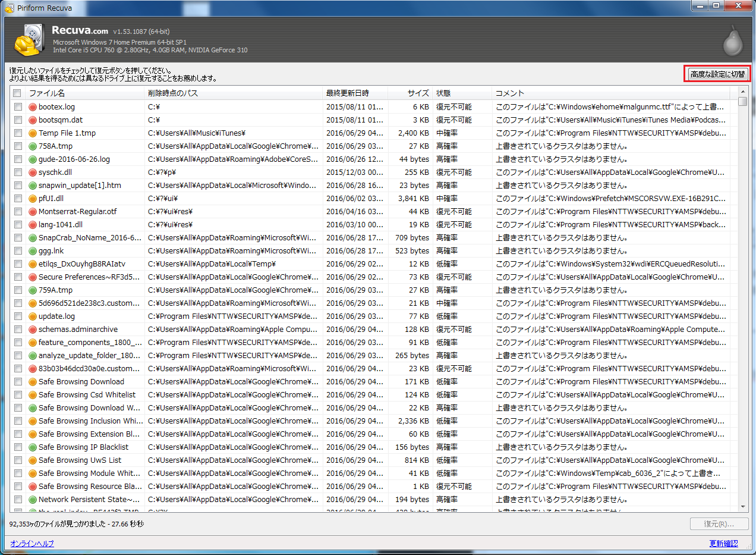
Task: Click the Recuva.com title text
Action: [x=79, y=30]
